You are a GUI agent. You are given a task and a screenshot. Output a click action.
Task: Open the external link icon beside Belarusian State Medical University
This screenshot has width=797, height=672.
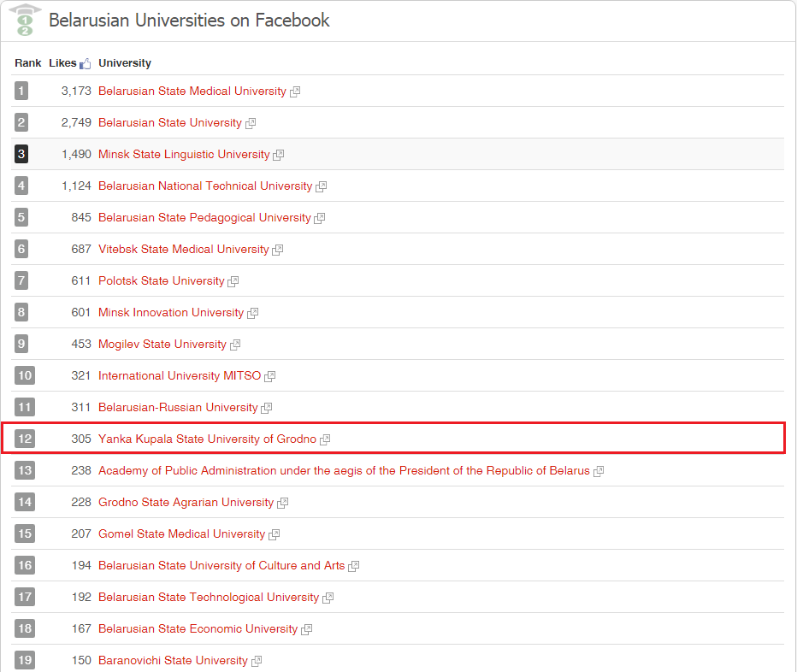pos(295,92)
